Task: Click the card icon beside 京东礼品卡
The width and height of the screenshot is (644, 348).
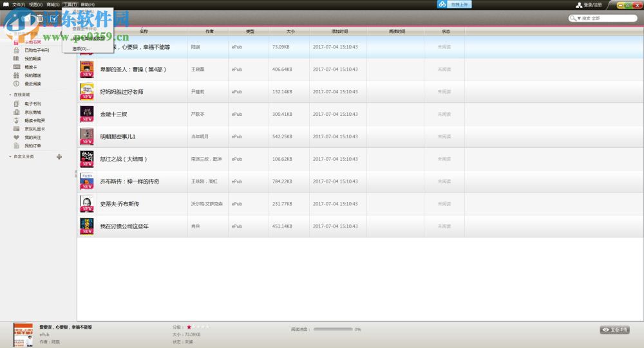Action: click(17, 129)
